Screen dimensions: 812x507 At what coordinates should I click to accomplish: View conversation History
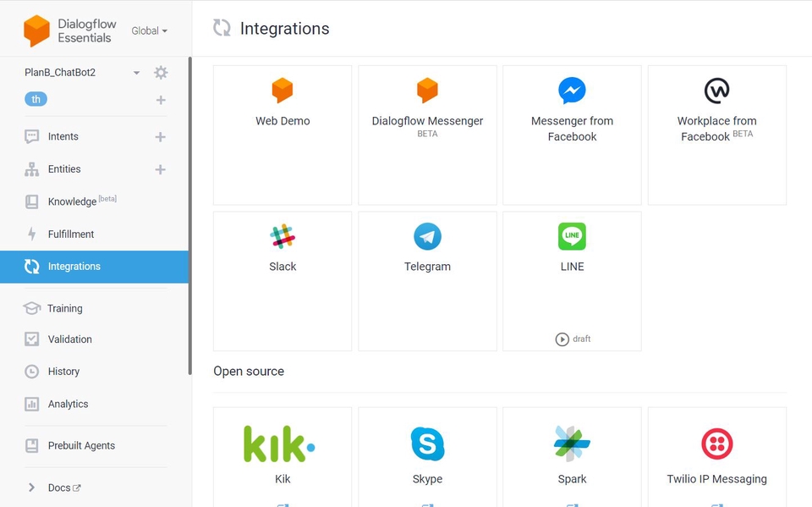coord(63,372)
